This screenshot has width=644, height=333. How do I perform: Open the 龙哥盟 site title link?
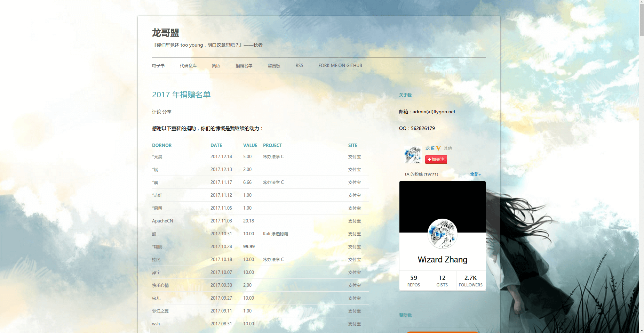[x=166, y=33]
